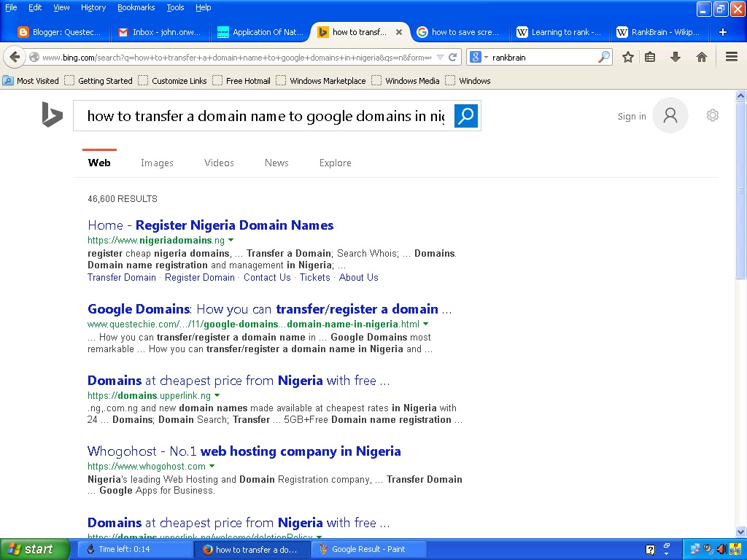Screen dimensions: 747x560
Task: Switch to RankBrain - Wikip... tab
Action: click(659, 32)
